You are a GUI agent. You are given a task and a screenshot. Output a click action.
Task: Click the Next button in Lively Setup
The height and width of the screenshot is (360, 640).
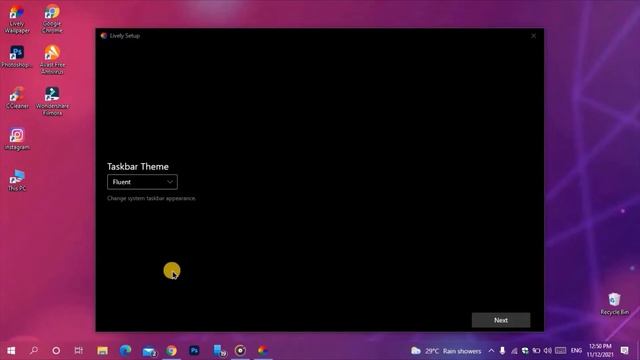click(x=501, y=320)
